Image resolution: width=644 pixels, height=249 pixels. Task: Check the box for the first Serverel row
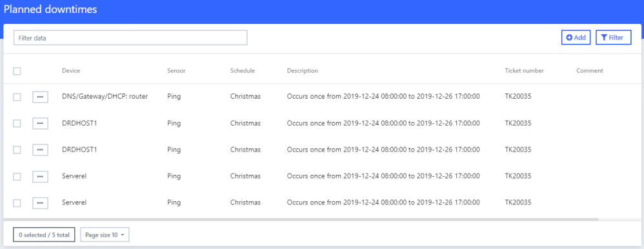pos(17,176)
